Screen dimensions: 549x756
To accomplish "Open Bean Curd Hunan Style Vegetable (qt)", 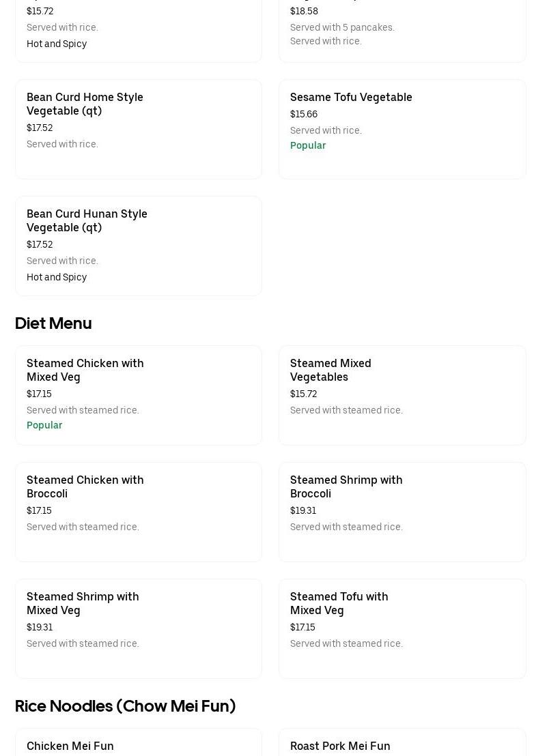I will click(x=87, y=220).
